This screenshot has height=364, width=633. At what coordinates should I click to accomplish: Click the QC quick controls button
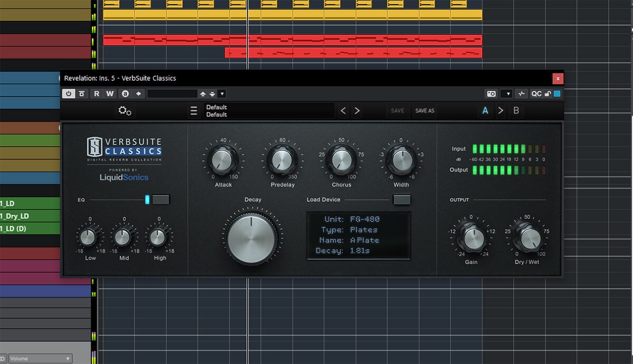click(x=536, y=94)
